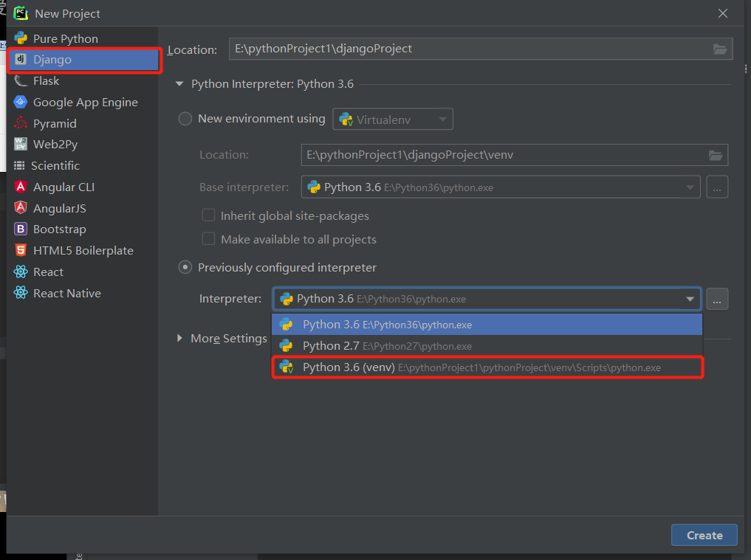The width and height of the screenshot is (751, 560).
Task: Click ellipsis button beside Interpreter combo
Action: pyautogui.click(x=716, y=299)
